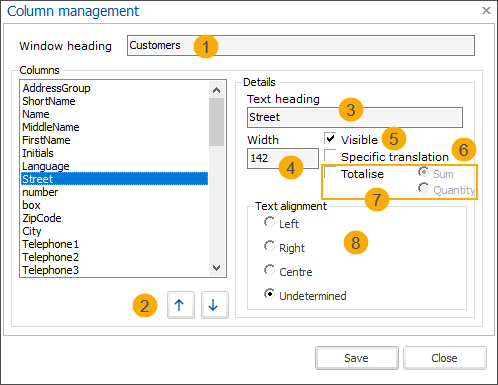
Task: Close the Column management dialog with X
Action: (486, 11)
